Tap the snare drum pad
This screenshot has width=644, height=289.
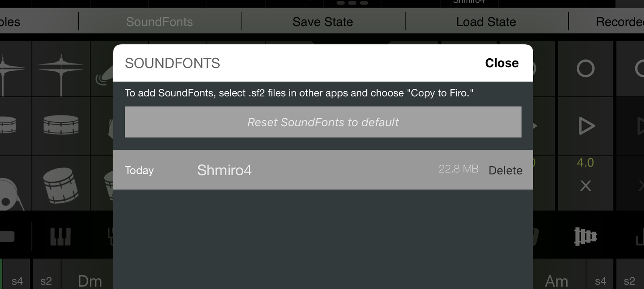[61, 125]
